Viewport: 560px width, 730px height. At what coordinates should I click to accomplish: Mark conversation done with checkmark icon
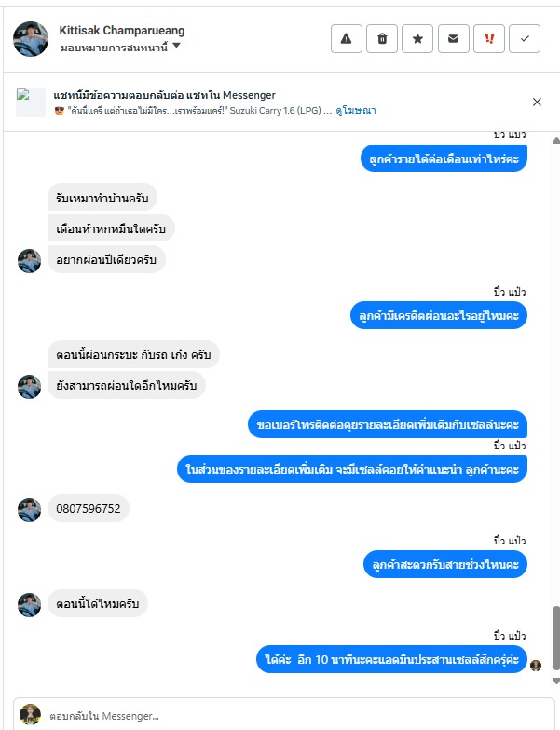pos(525,38)
